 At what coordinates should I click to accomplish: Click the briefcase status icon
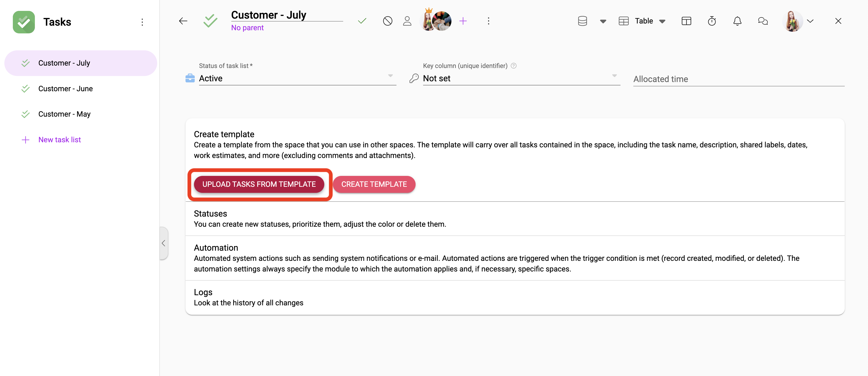coord(190,78)
